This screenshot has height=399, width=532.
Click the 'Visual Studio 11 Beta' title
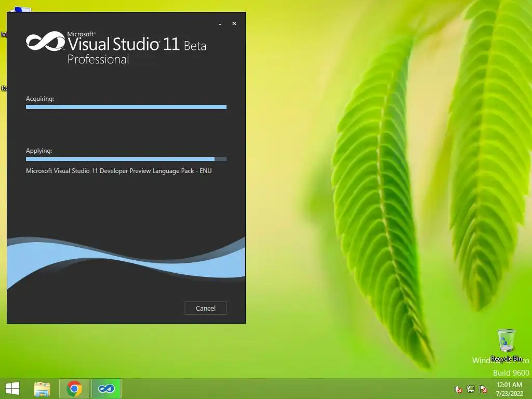tap(137, 44)
